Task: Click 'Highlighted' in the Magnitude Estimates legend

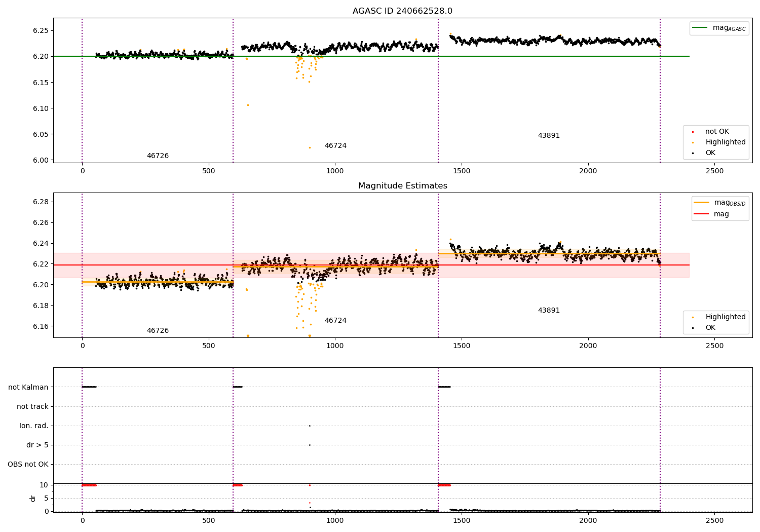Action: [x=726, y=317]
